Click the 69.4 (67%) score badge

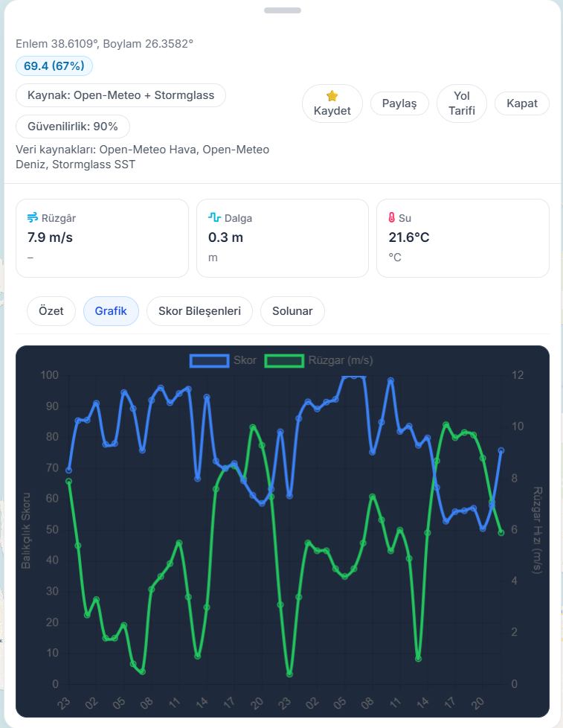coord(54,66)
